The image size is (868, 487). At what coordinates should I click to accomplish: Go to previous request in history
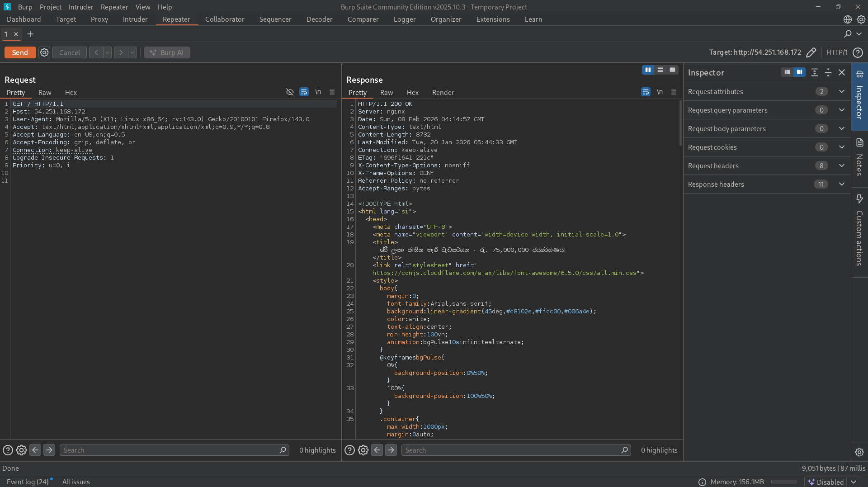tap(96, 52)
